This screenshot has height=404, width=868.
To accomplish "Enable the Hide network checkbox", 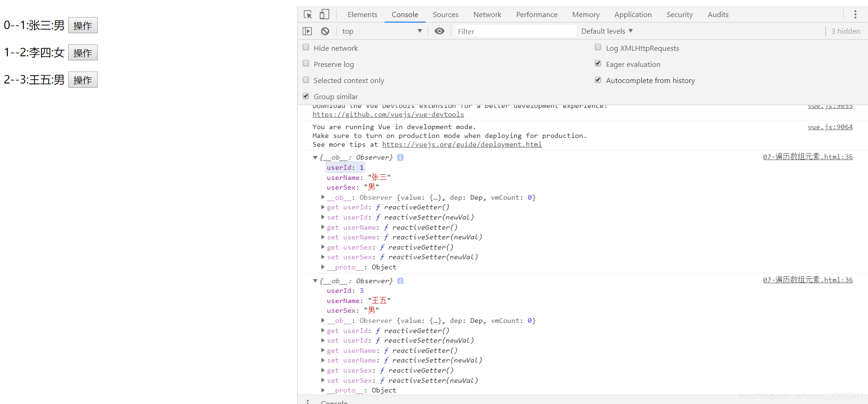I will tap(306, 47).
